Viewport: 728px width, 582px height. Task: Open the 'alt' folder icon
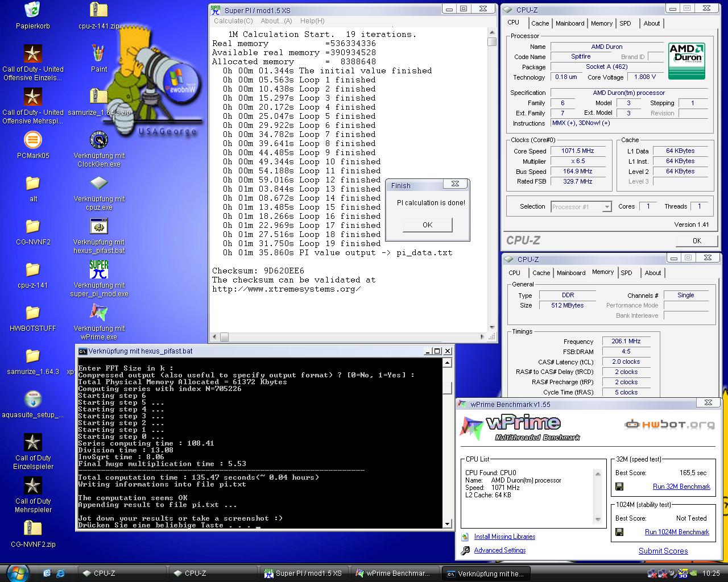coord(33,183)
